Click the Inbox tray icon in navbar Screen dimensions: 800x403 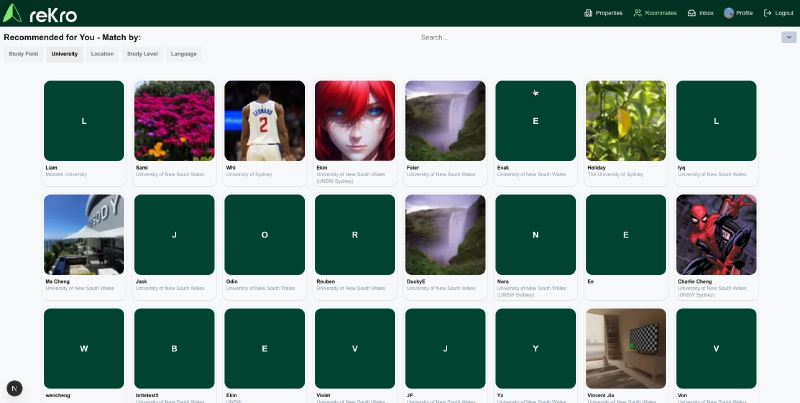click(692, 13)
